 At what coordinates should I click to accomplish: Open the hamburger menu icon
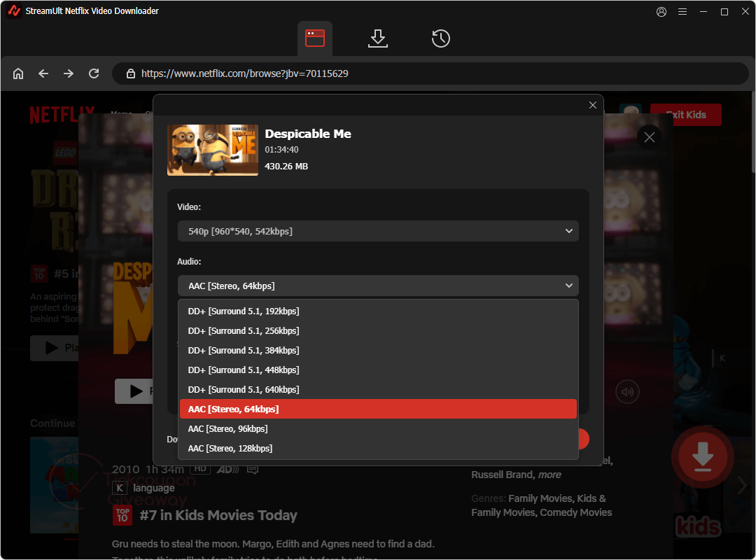tap(682, 12)
